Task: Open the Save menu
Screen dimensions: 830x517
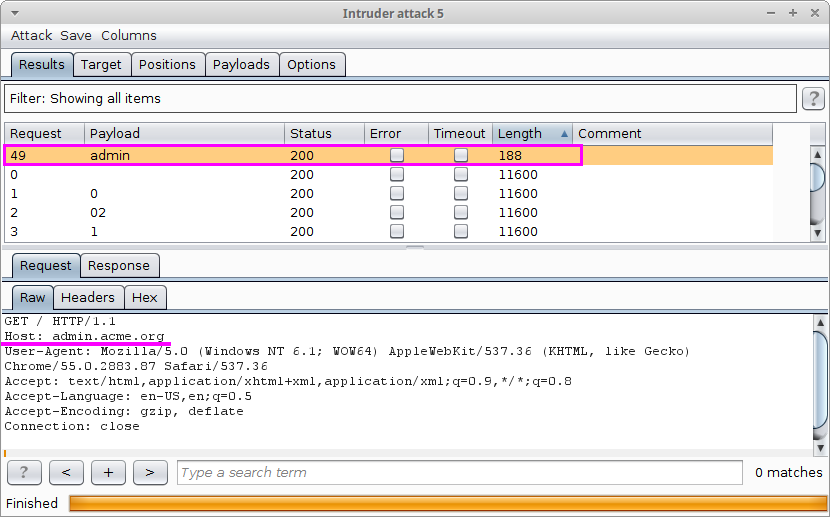Action: (76, 35)
